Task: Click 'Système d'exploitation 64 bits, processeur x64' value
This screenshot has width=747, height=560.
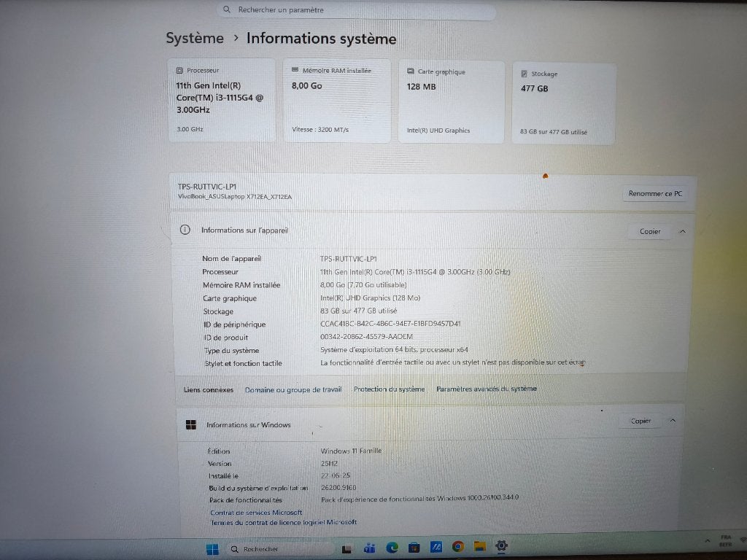Action: (394, 349)
